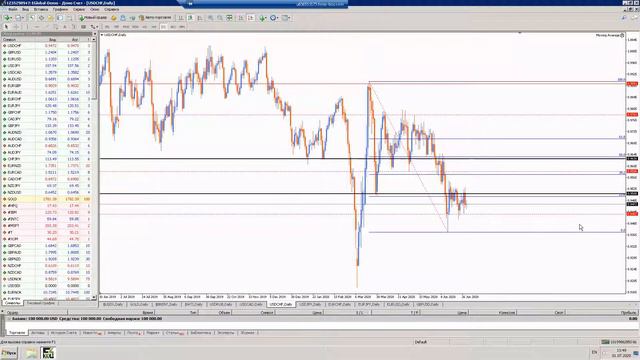The image size is (640, 360).
Task: Click the New Order button
Action: [x=93, y=18]
